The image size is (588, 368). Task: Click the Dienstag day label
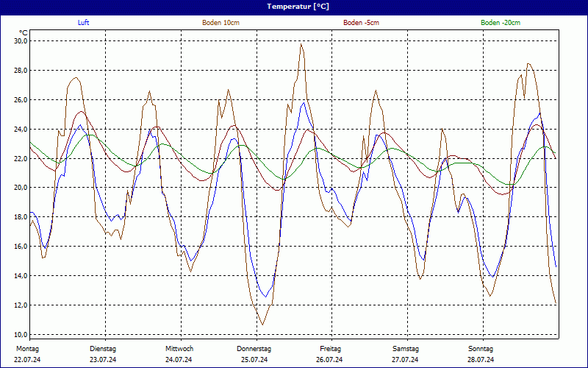pyautogui.click(x=103, y=349)
